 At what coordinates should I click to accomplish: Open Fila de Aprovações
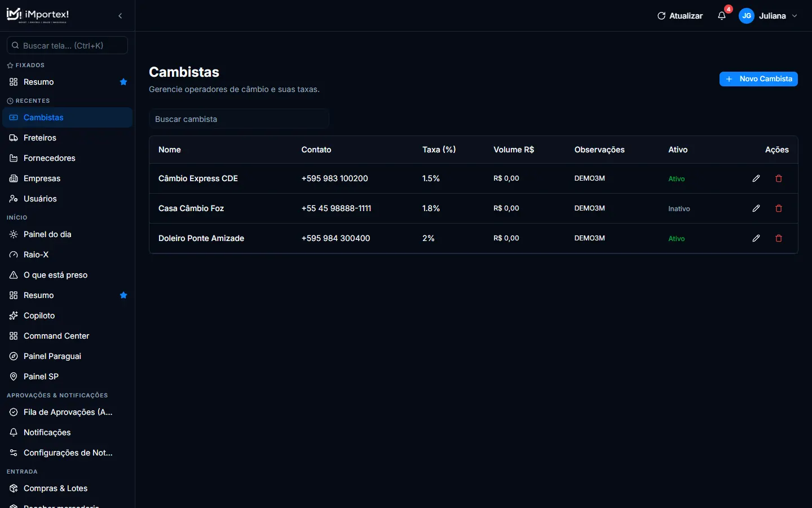[x=68, y=412]
